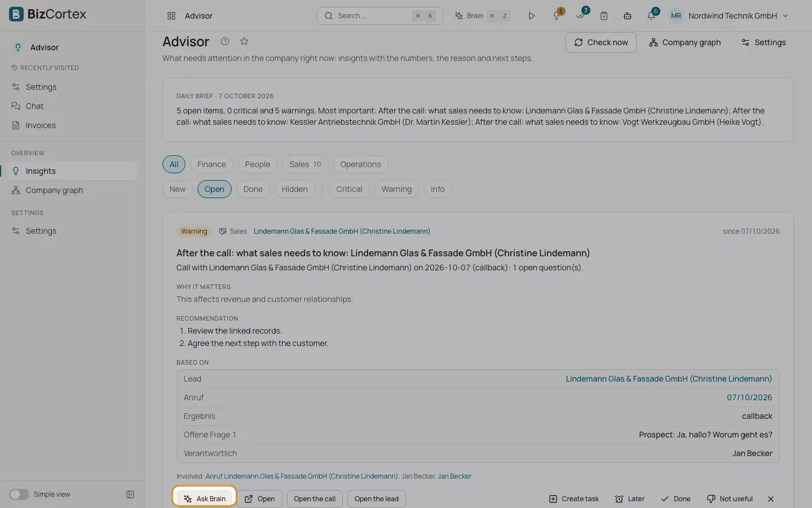Click the Search input field
The width and height of the screenshot is (812, 508).
click(x=380, y=16)
